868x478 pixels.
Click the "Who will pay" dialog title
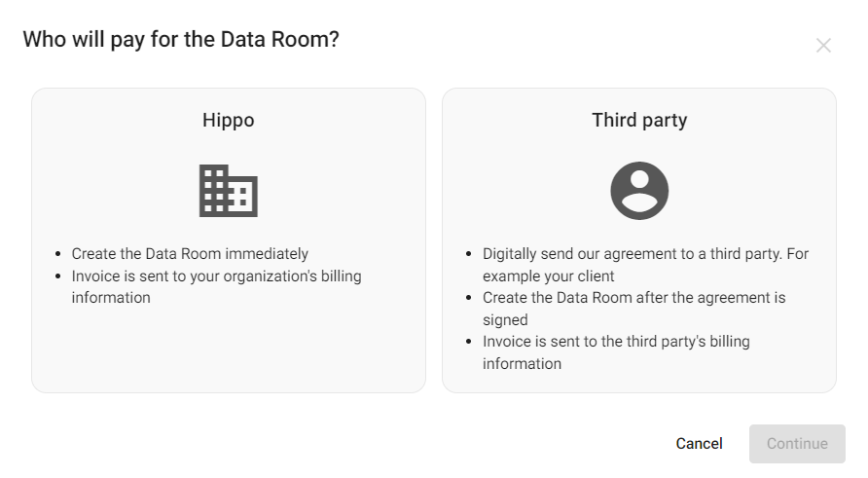[x=181, y=40]
